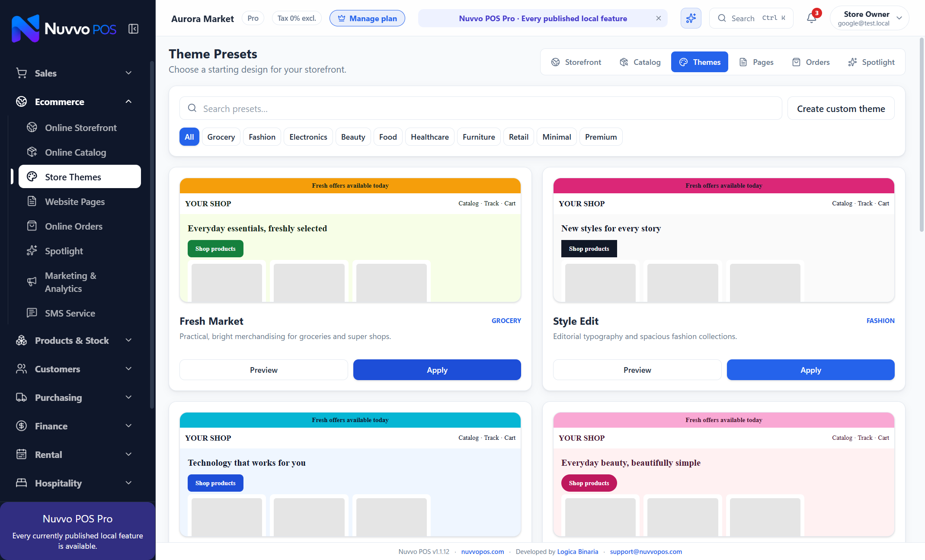Click Create custom theme button
The width and height of the screenshot is (925, 560).
841,109
